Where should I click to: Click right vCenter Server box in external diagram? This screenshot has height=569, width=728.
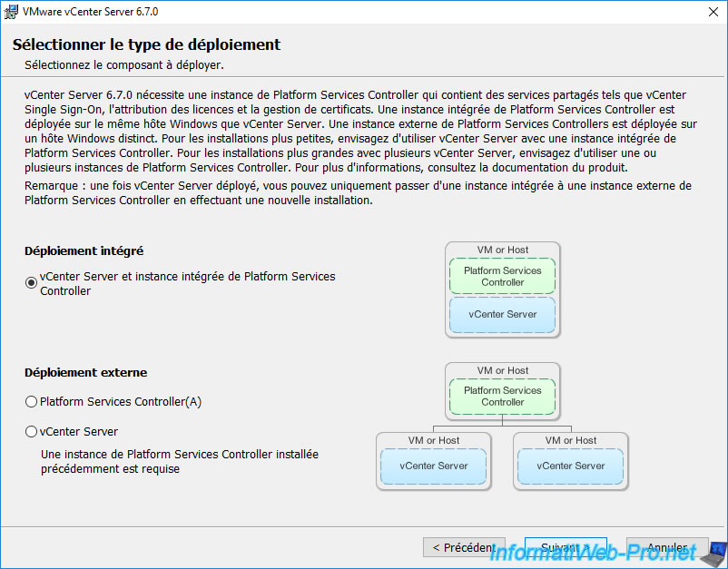tap(570, 466)
